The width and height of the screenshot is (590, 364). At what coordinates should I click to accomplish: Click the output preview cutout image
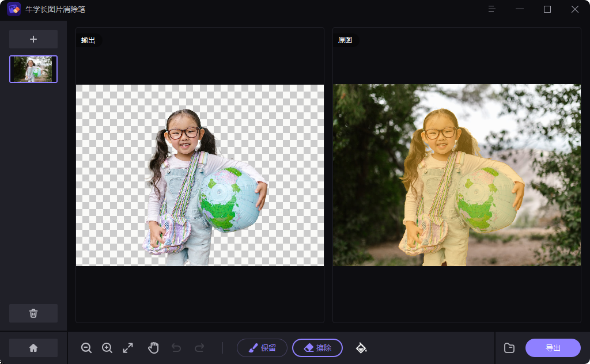coord(200,175)
